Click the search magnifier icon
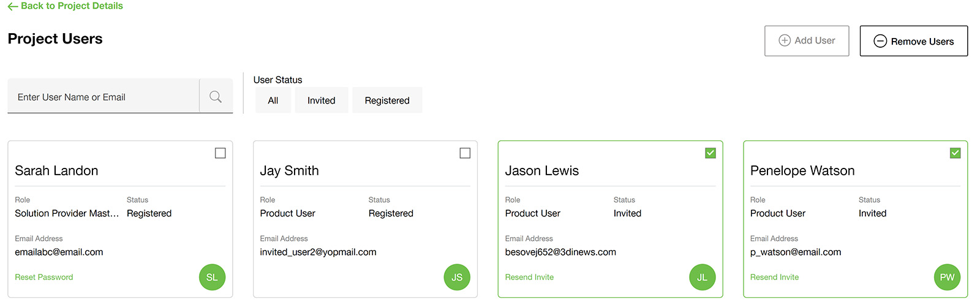Screen dimensions: 980x307 pos(216,97)
